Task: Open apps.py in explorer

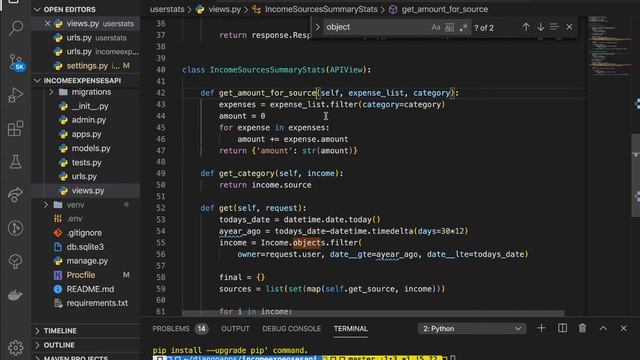Action: click(86, 134)
